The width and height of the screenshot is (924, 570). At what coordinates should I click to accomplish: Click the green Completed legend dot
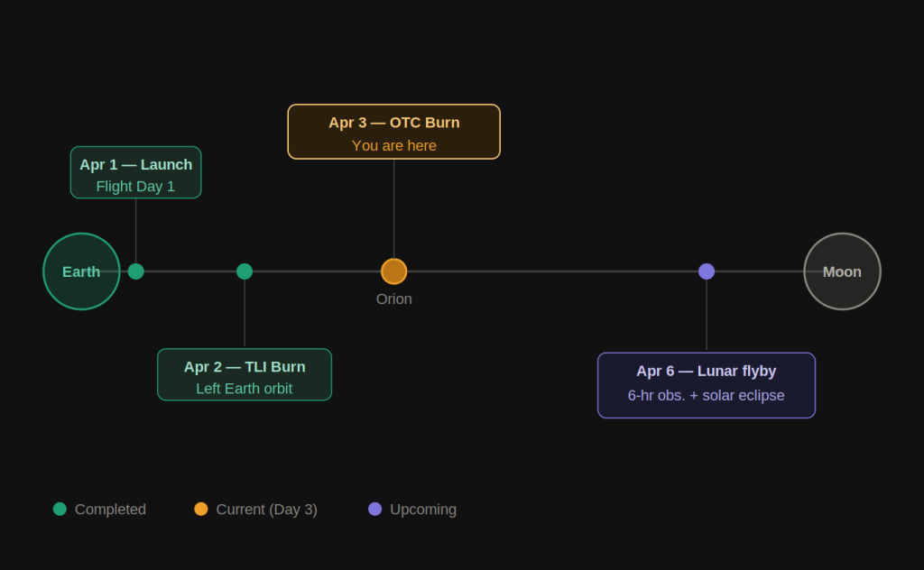tap(60, 509)
